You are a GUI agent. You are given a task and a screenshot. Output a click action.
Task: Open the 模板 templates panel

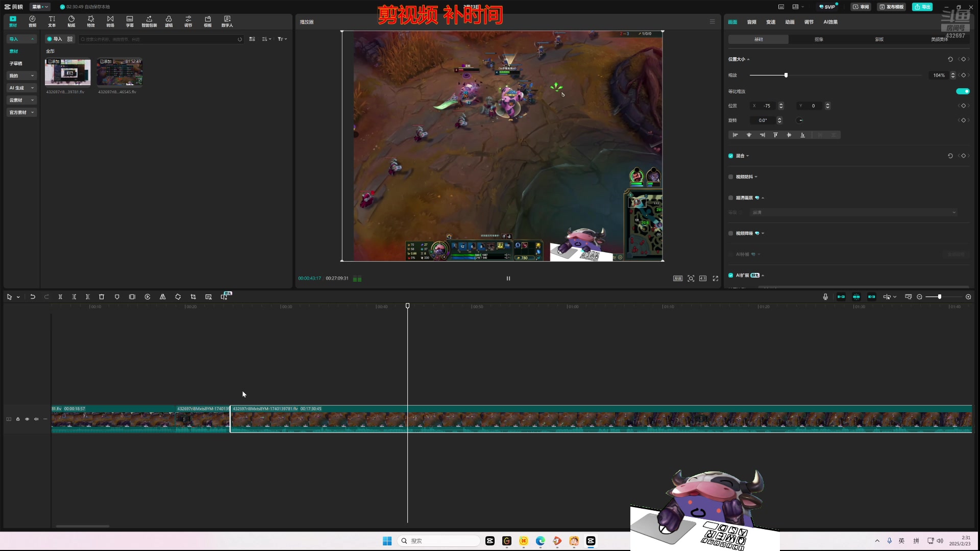pos(208,21)
